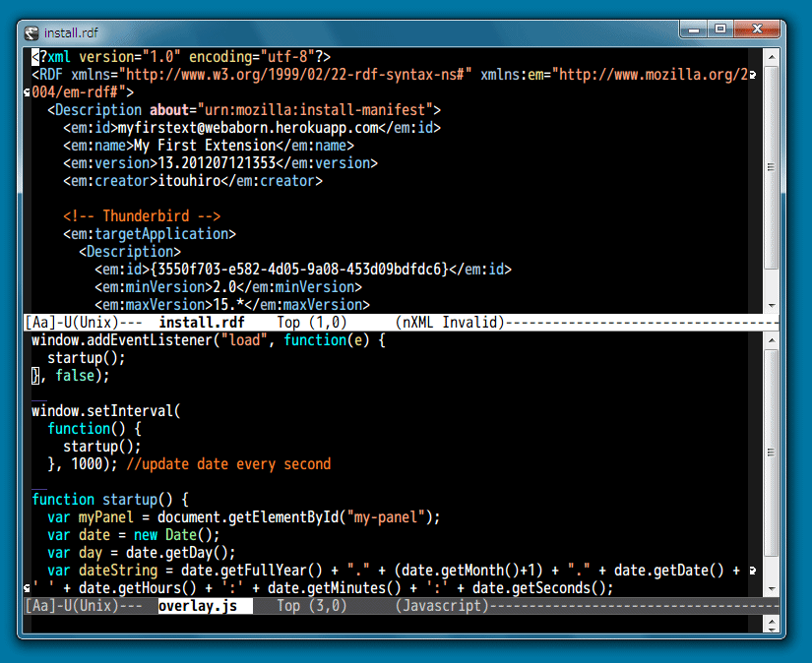The height and width of the screenshot is (663, 812).
Task: Click down arrow of overlay.js pane scrollbar
Action: tap(772, 588)
